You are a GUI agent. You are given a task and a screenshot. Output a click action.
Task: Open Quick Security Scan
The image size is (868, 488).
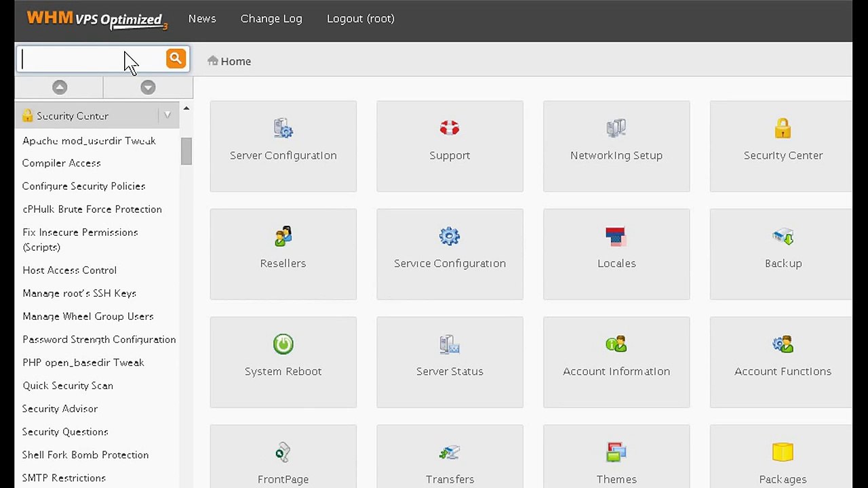coord(68,386)
